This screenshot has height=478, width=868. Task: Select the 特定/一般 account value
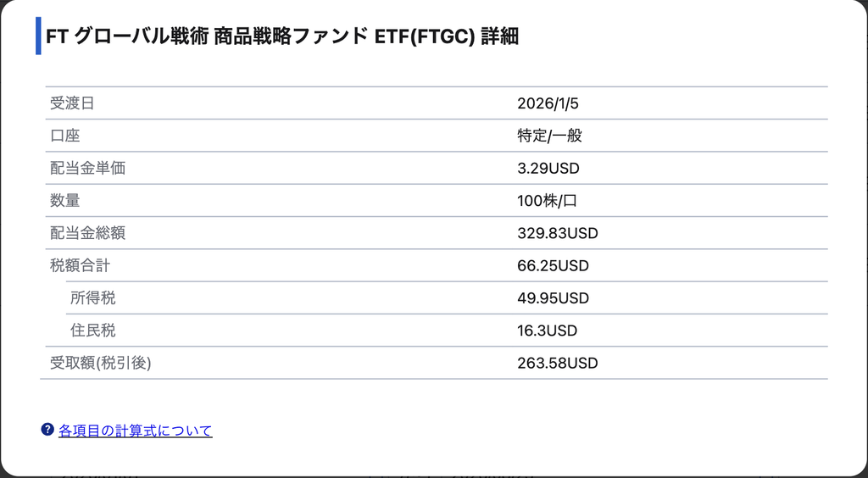click(549, 136)
